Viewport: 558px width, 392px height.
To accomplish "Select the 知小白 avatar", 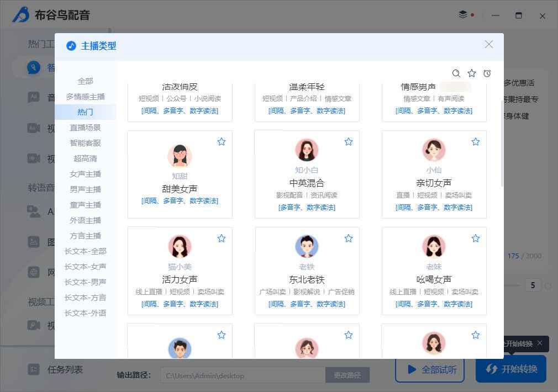I will point(307,150).
